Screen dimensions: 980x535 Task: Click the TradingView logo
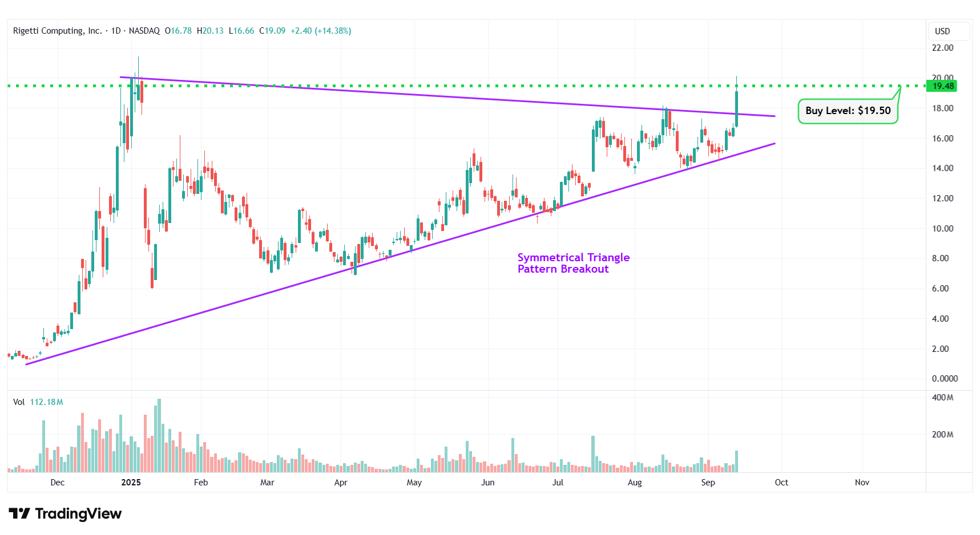[65, 514]
